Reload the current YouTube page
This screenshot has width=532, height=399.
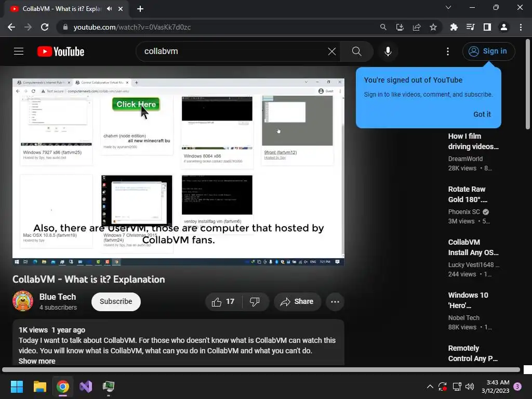45,27
